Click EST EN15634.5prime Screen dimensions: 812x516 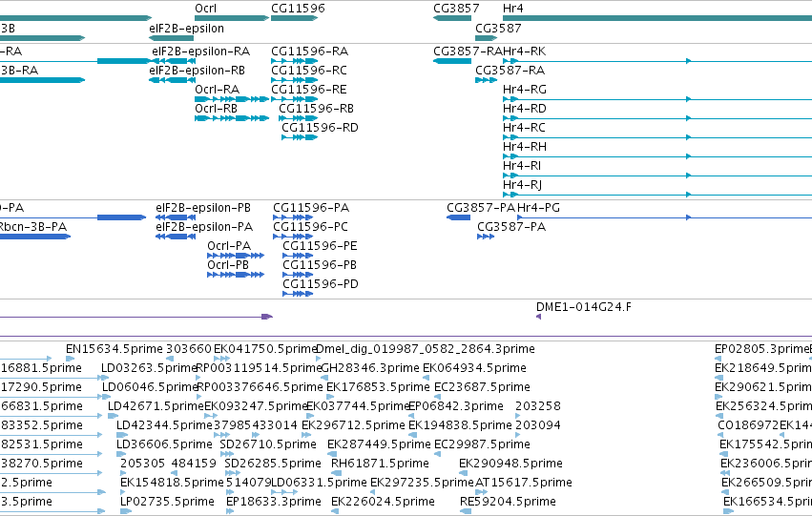point(70,359)
